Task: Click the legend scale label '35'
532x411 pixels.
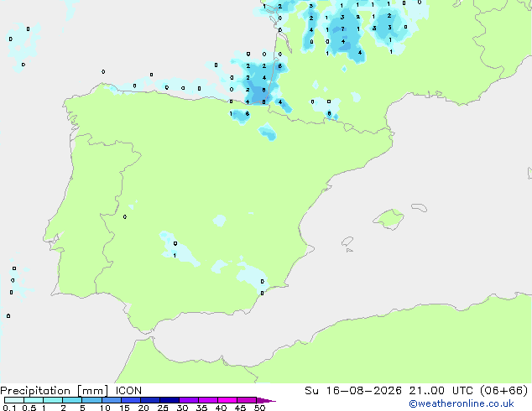Action: (x=201, y=408)
